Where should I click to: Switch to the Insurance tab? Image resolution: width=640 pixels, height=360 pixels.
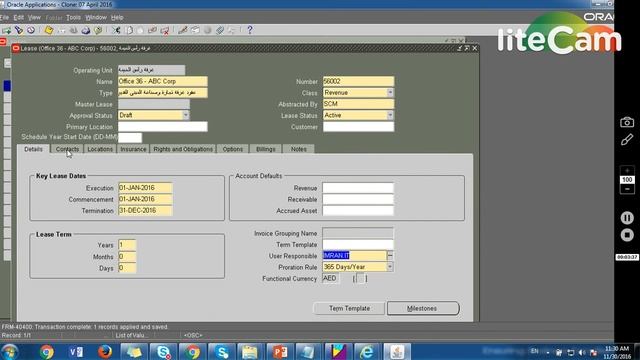(133, 149)
